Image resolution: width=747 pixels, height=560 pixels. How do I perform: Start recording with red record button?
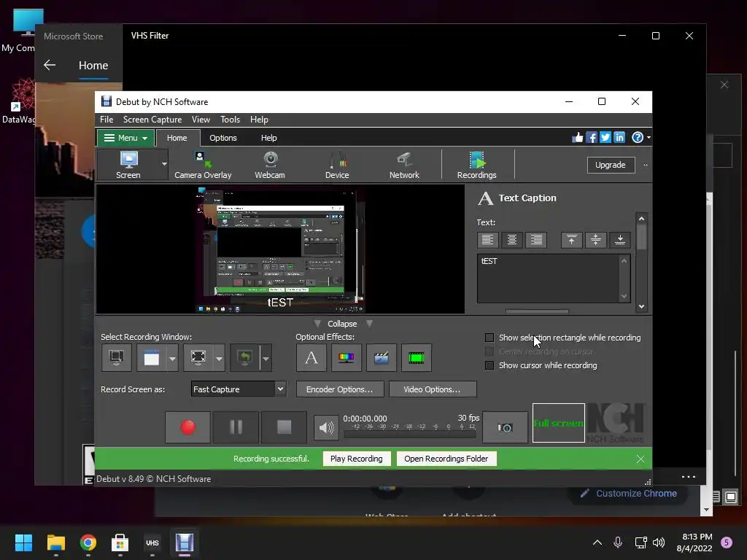coord(187,427)
